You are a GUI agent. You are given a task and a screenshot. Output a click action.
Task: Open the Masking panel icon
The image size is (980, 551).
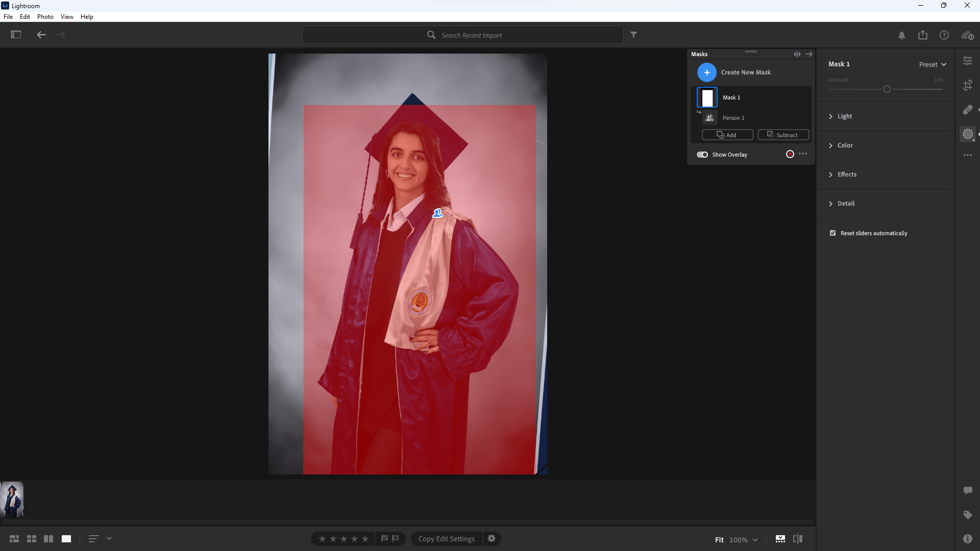[968, 134]
